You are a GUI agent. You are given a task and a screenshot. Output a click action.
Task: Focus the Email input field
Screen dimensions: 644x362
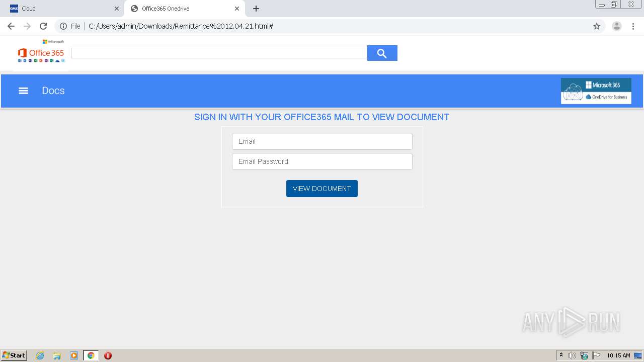(x=322, y=141)
